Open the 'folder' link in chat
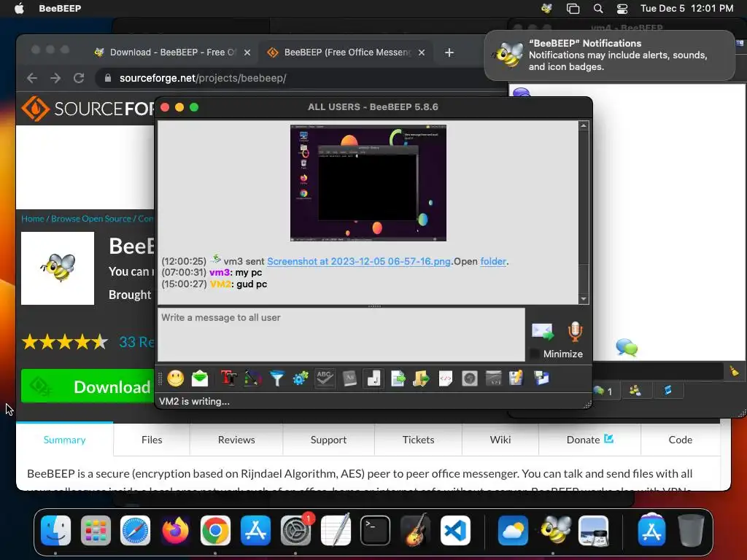Viewport: 747px width, 560px height. [x=493, y=262]
